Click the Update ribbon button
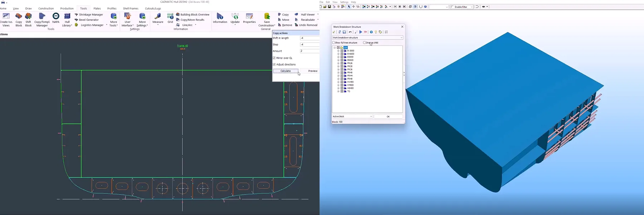 (235, 19)
